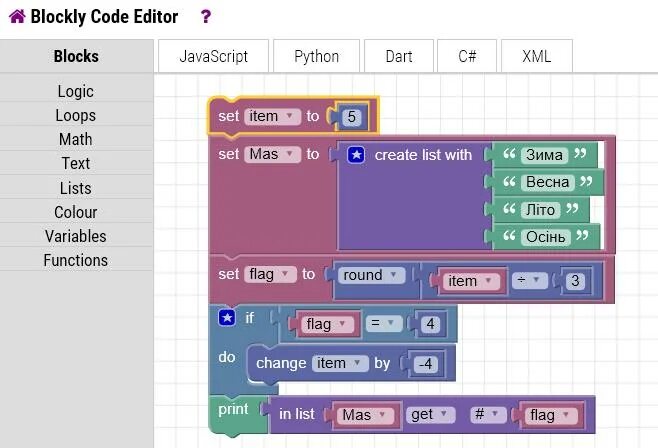Screen dimensions: 658x448
Task: Open mutator star on create list block
Action: point(356,155)
